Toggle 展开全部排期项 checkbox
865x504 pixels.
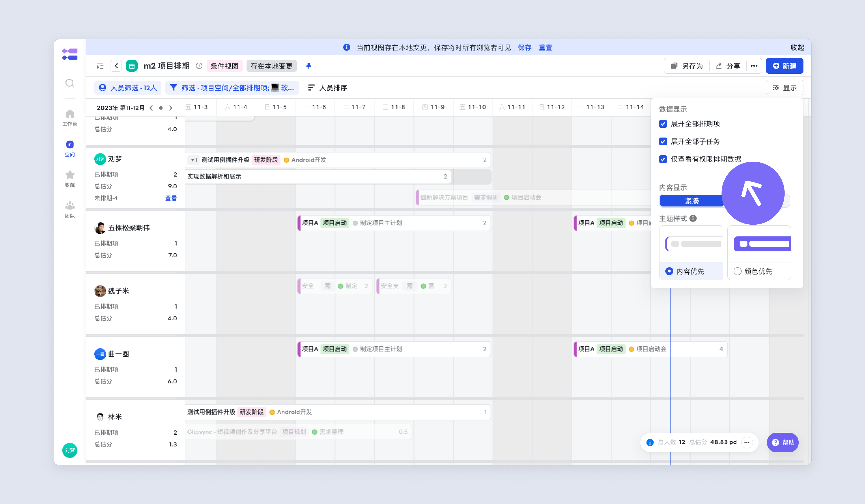[663, 123]
